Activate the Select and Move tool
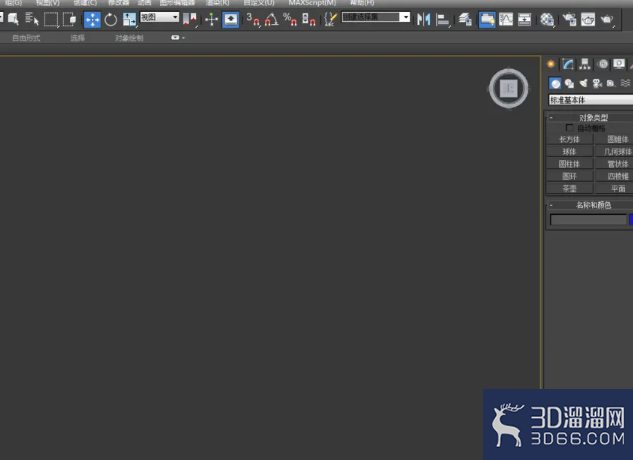633x460 pixels. coord(92,19)
